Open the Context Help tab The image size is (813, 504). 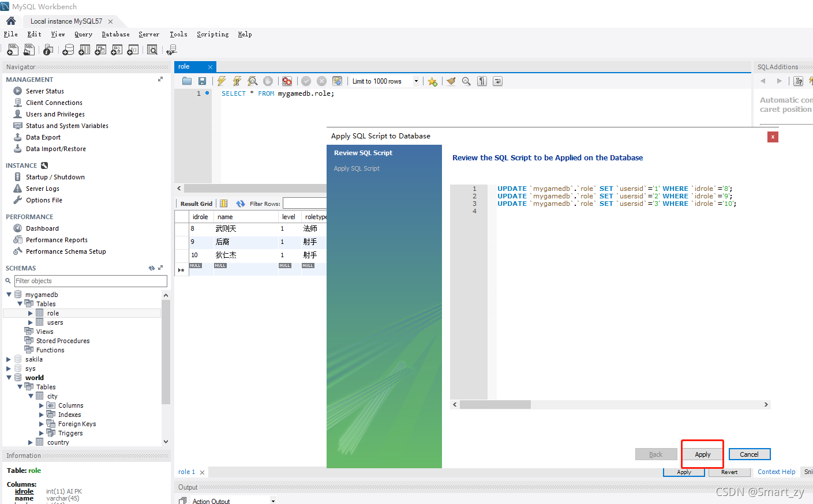(776, 472)
